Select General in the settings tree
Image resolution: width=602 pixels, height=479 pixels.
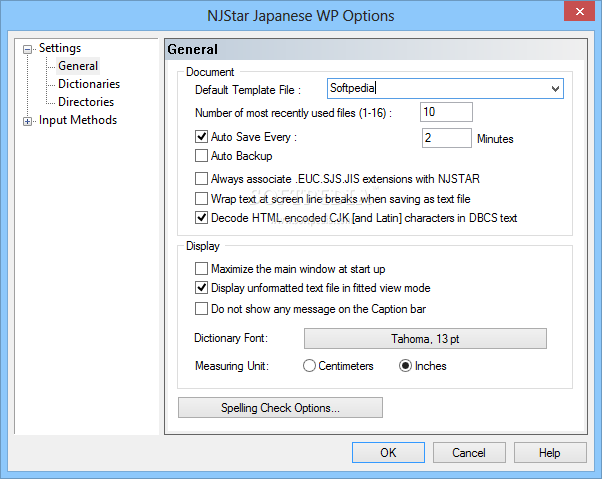point(78,66)
